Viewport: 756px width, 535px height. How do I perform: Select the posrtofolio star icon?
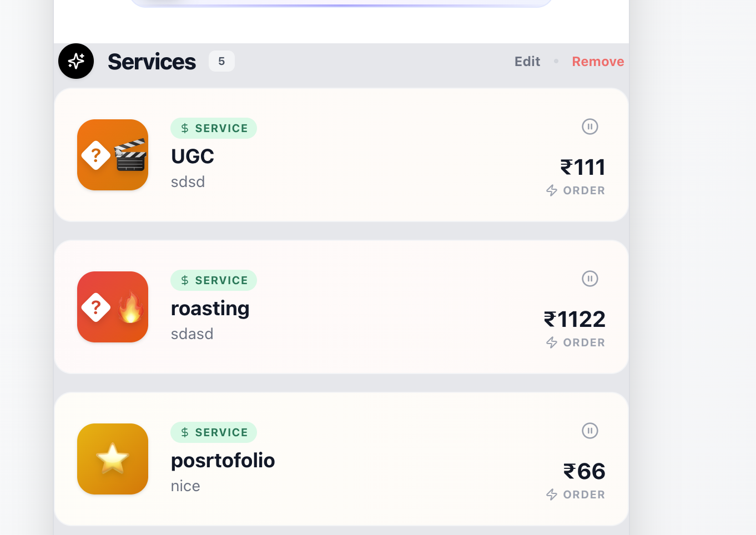[113, 458]
